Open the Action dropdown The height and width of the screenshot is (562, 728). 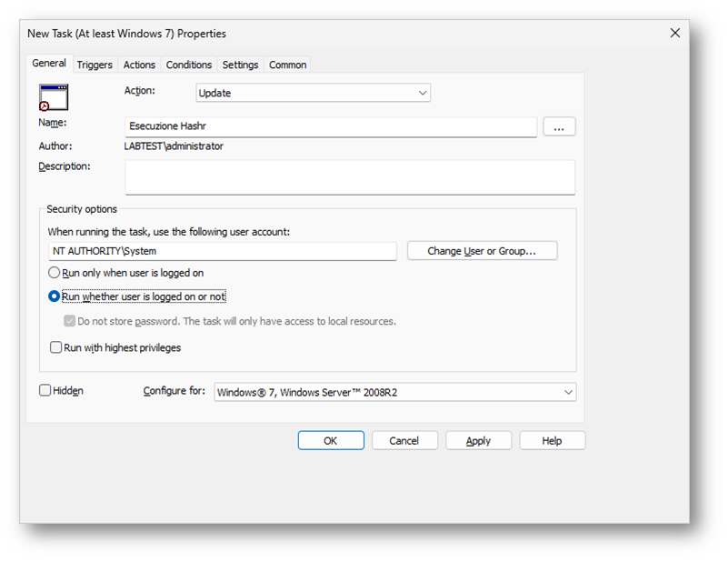313,93
